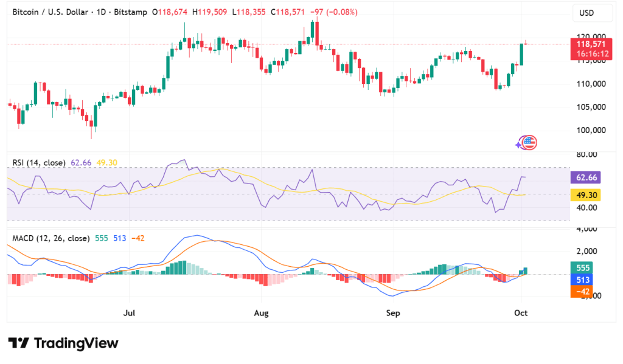
Task: Click the blue 513 MACD line tag
Action: tap(582, 280)
